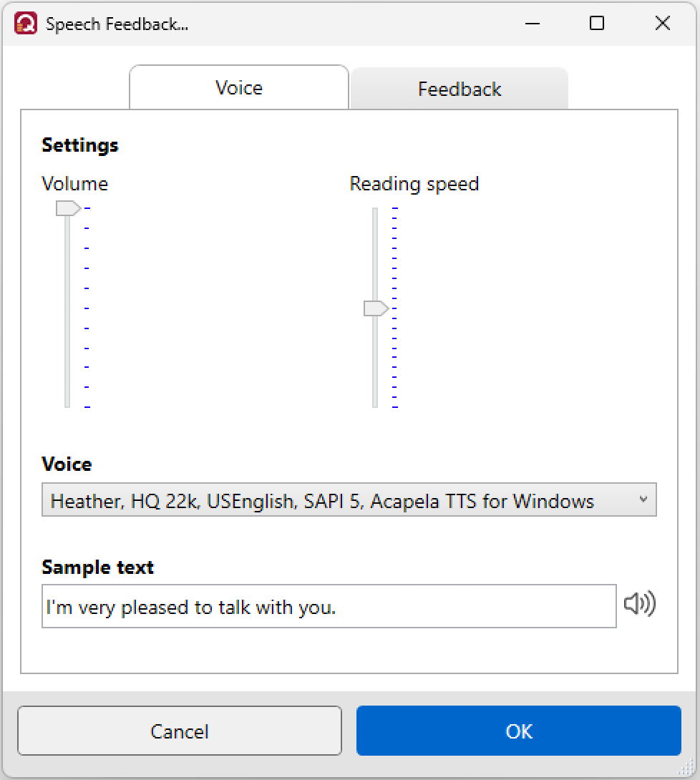
Task: Click the Reading speed slider thumb
Action: coord(376,308)
